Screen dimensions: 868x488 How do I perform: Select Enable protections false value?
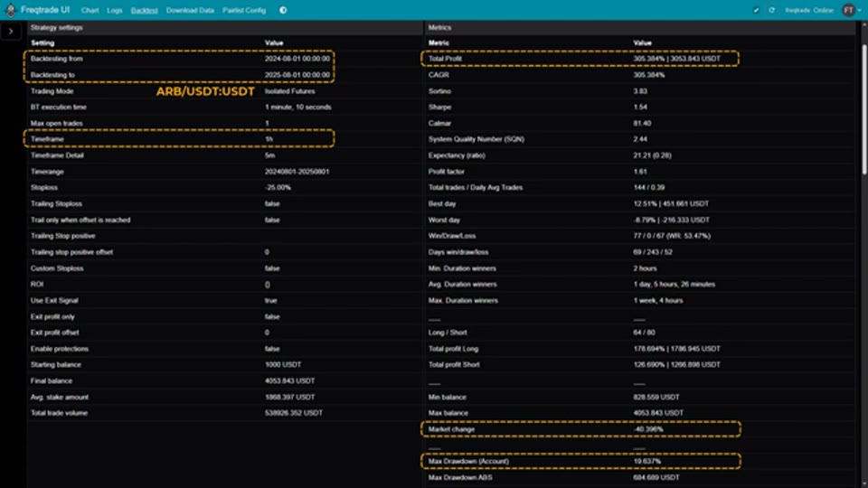point(272,349)
